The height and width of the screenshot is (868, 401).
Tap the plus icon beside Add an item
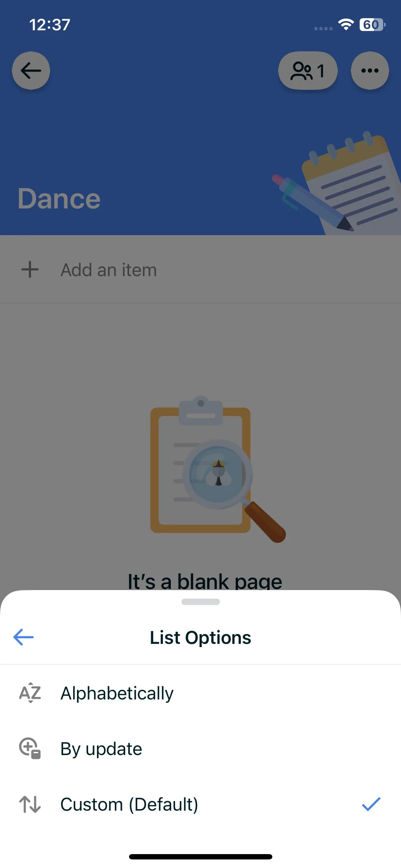(30, 269)
